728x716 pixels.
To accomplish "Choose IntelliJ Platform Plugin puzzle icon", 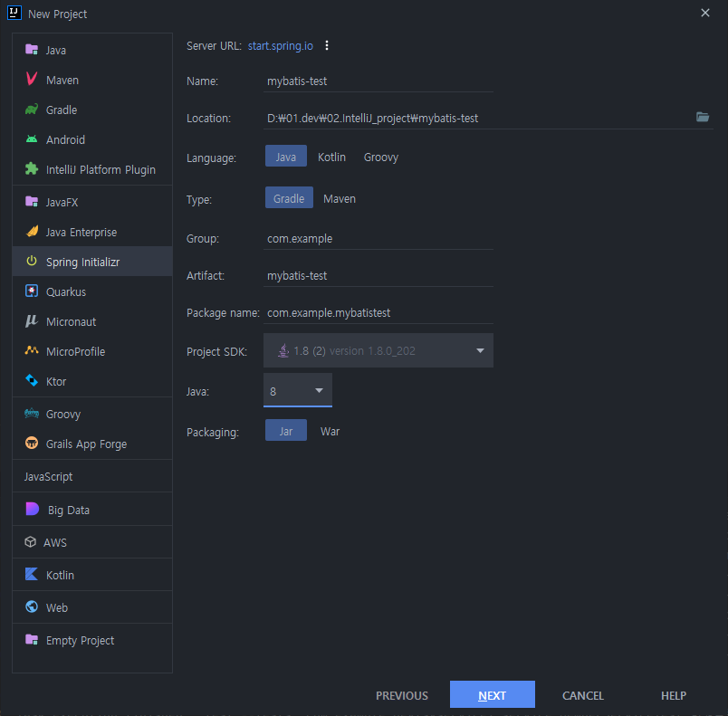I will pyautogui.click(x=32, y=169).
